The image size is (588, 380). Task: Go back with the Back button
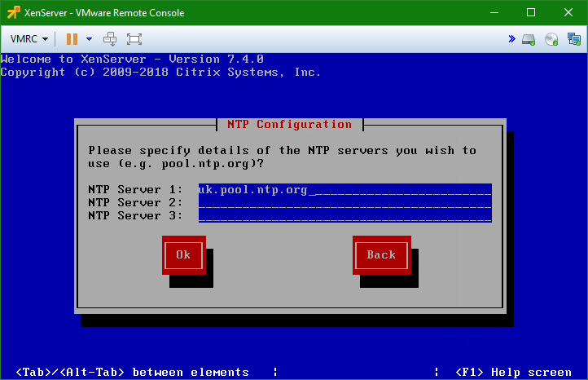[382, 255]
